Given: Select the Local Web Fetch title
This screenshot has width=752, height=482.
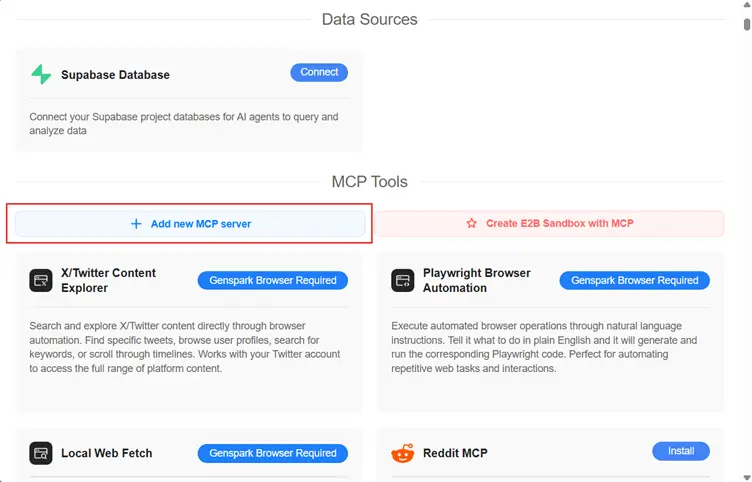Looking at the screenshot, I should point(107,453).
